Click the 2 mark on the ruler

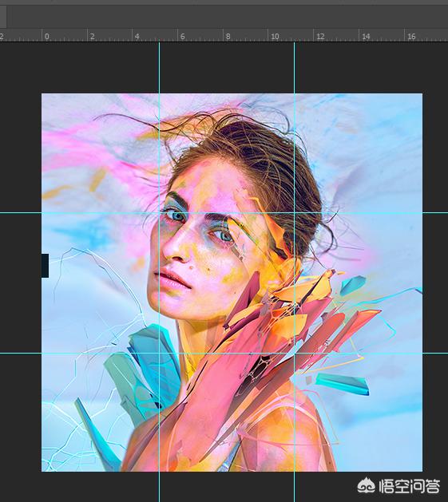[x=93, y=36]
